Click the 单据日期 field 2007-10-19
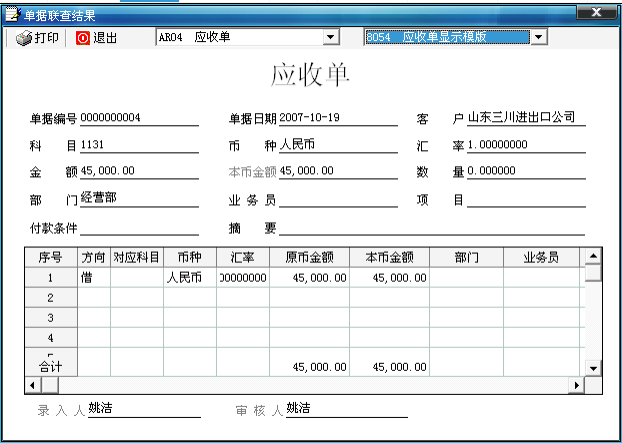Image resolution: width=622 pixels, height=443 pixels. pos(338,118)
